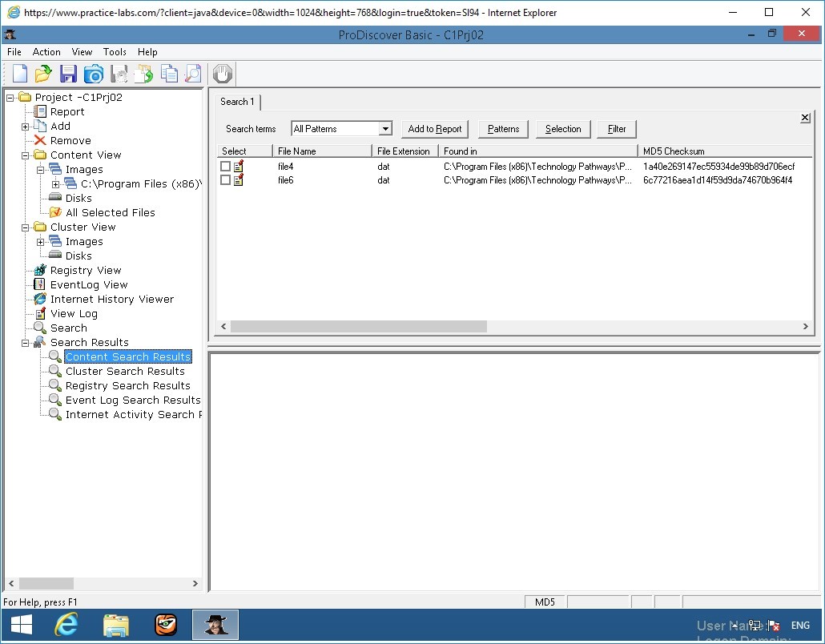Open the Windows Start menu
The width and height of the screenshot is (825, 644).
pyautogui.click(x=22, y=625)
